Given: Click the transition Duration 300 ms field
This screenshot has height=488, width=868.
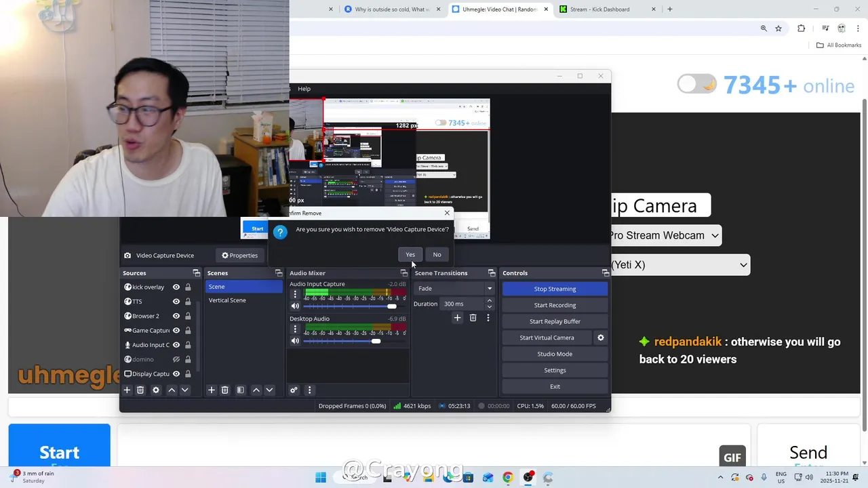Looking at the screenshot, I should coord(463,304).
